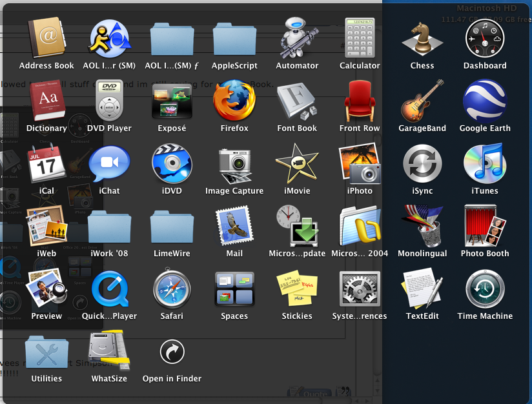The image size is (532, 404).
Task: Open the Address Book app
Action: point(46,38)
